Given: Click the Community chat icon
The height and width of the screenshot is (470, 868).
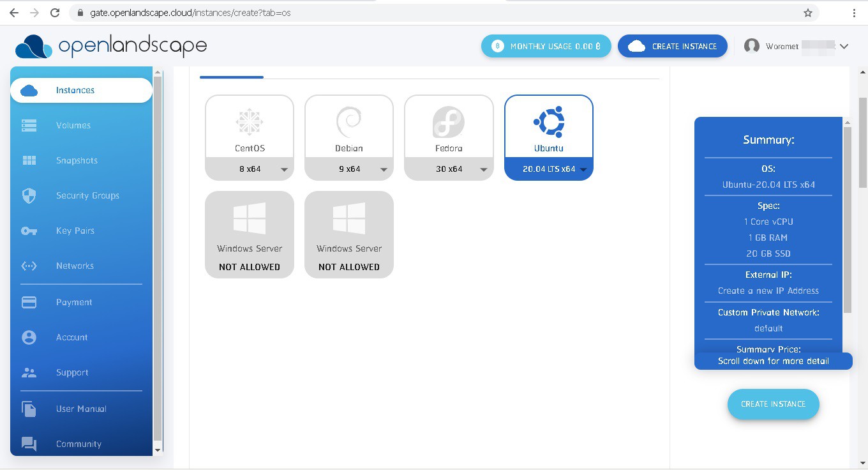Looking at the screenshot, I should pyautogui.click(x=29, y=444).
